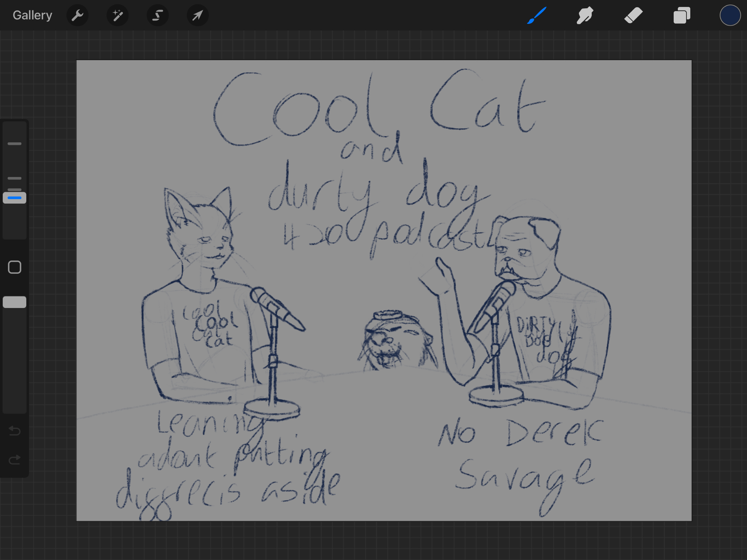The height and width of the screenshot is (560, 747).
Task: Open the Adjustments magic wand menu
Action: [x=118, y=15]
